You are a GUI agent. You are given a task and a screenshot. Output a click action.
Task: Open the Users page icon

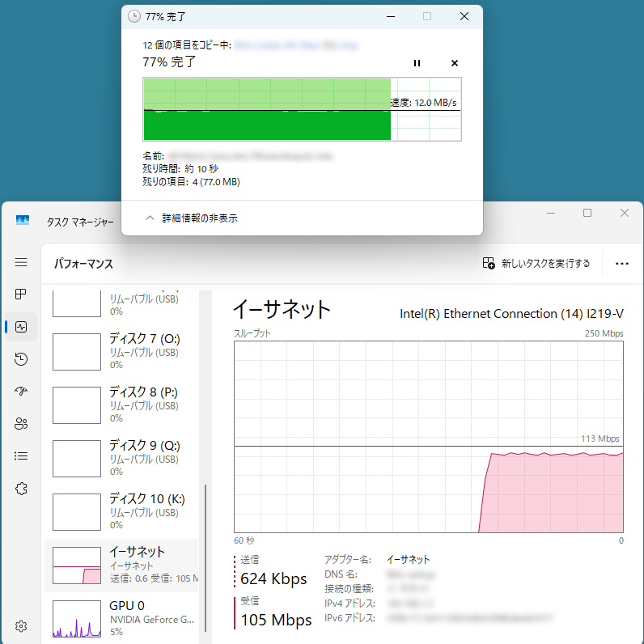(x=22, y=424)
